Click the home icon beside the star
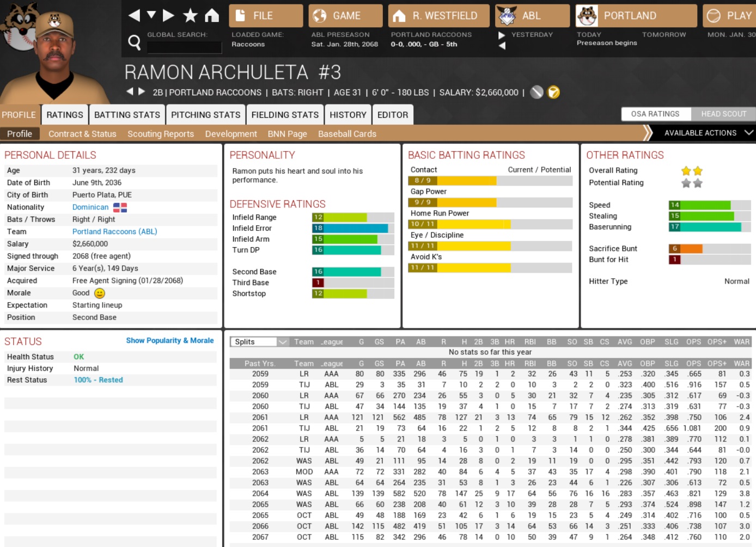This screenshot has width=756, height=547. 212,15
